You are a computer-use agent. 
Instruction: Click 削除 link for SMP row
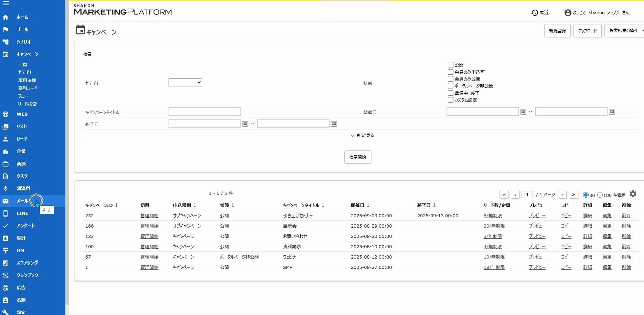626,267
